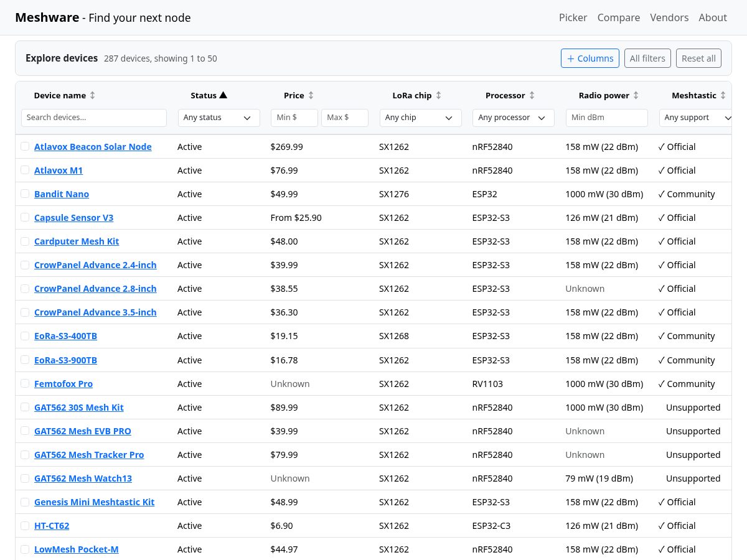
Task: Open the About page
Action: [712, 17]
